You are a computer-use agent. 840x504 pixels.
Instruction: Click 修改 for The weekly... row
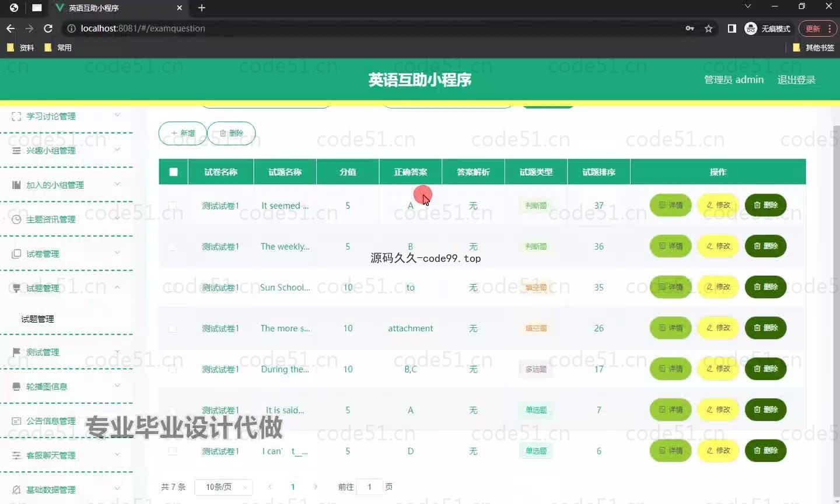[x=719, y=246]
